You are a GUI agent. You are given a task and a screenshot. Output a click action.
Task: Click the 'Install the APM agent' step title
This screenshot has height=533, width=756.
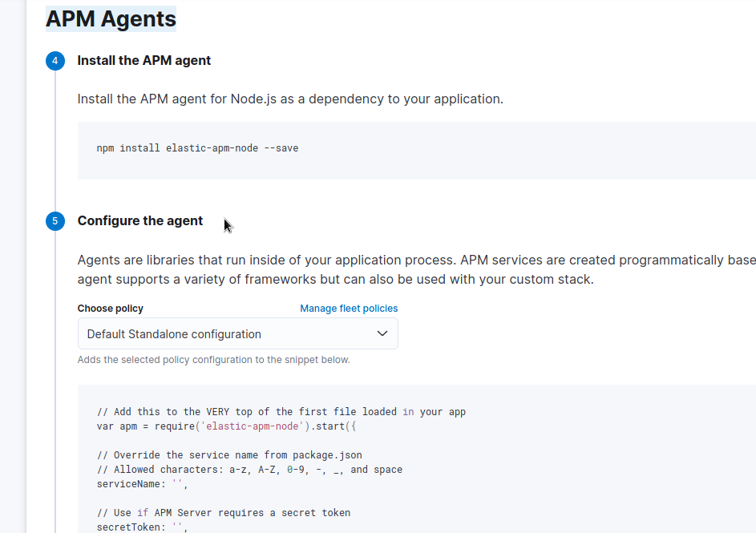(144, 60)
